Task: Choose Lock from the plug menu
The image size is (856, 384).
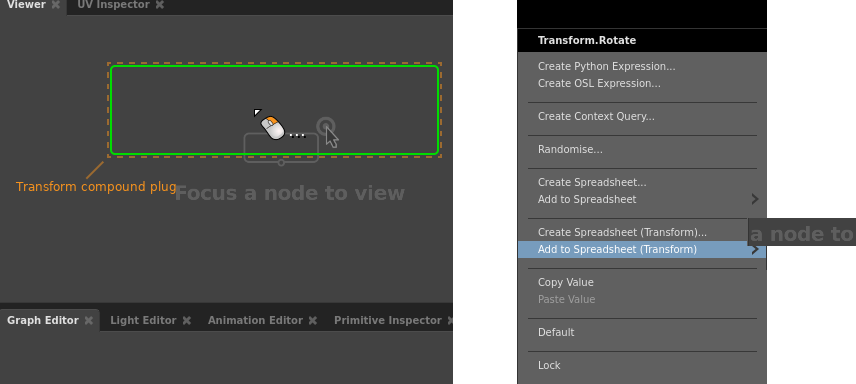Action: [x=549, y=365]
